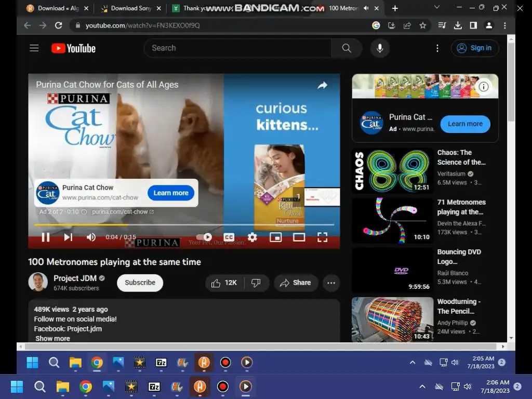Click the address bar URL

click(x=142, y=25)
